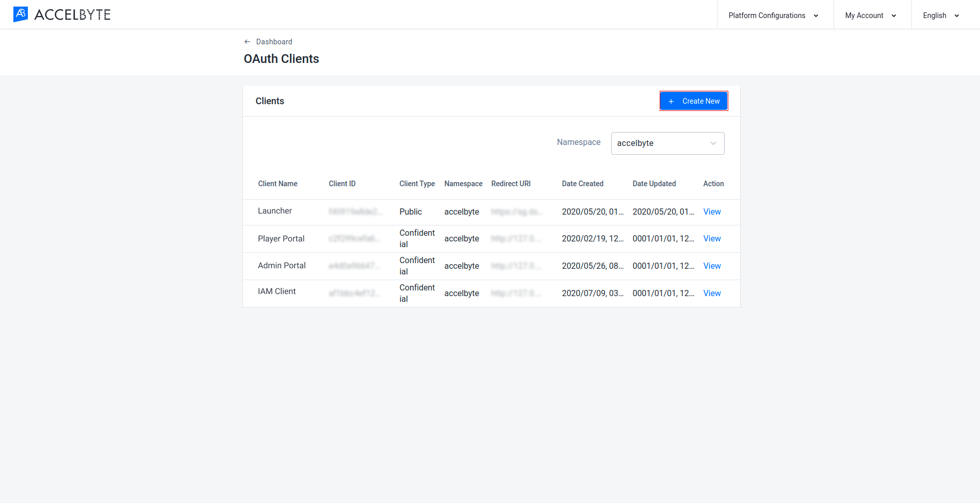Click the AccelByte logo icon
Viewport: 980px width, 503px height.
(x=21, y=14)
